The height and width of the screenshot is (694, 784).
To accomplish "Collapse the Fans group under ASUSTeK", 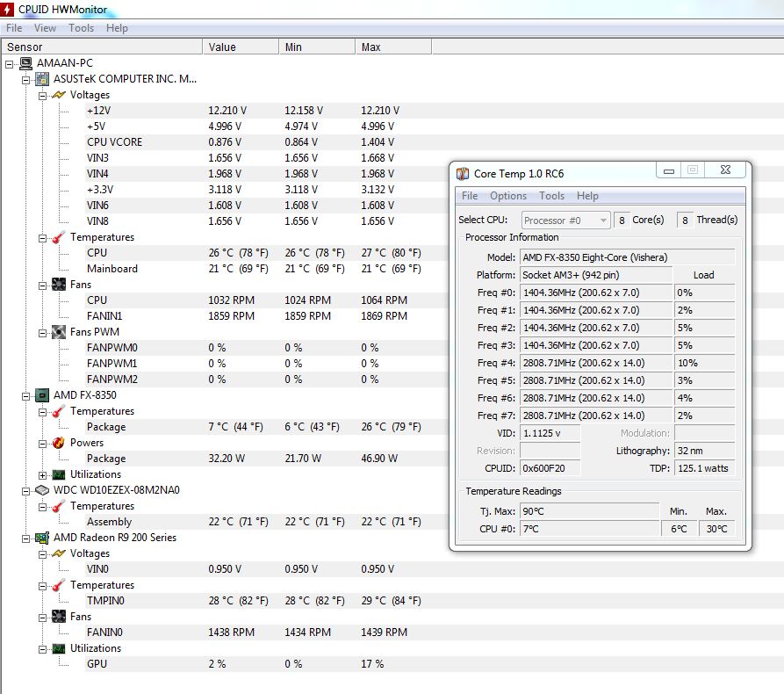I will [42, 286].
